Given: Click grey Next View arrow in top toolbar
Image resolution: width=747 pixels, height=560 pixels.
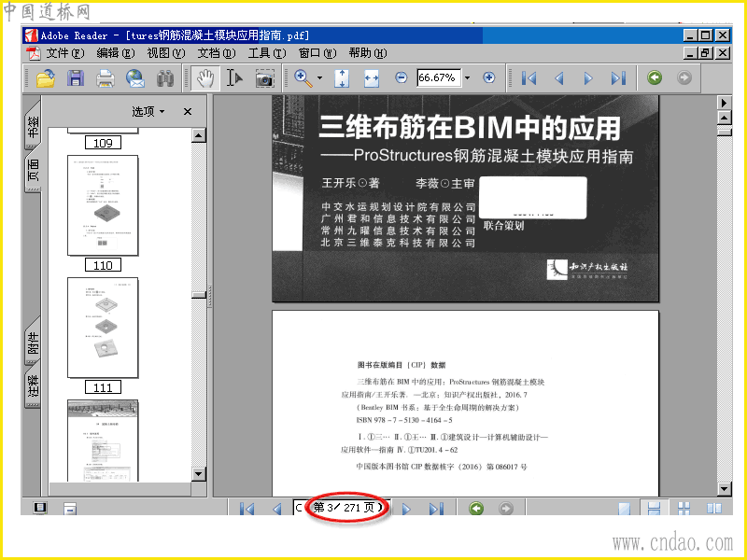Looking at the screenshot, I should pos(684,77).
